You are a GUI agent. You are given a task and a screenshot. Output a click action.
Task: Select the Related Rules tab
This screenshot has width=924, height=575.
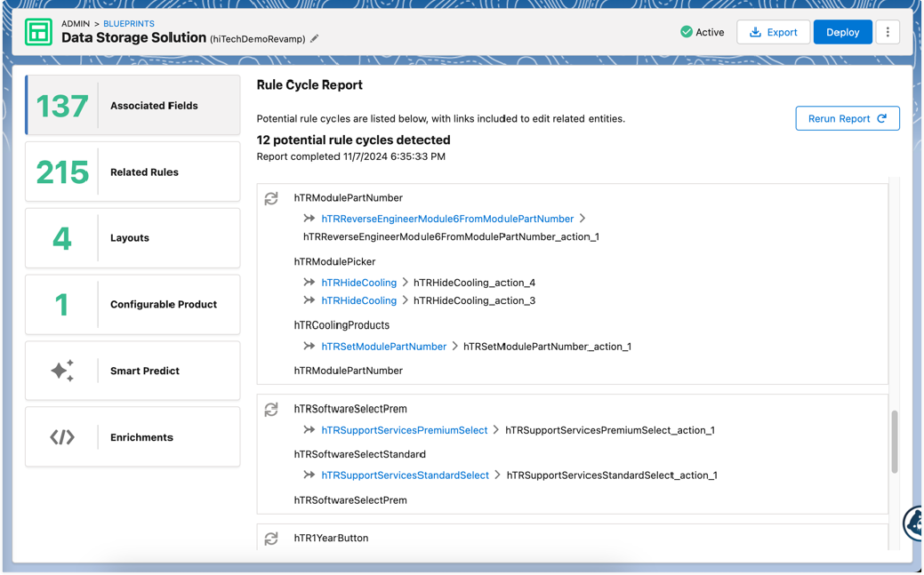(133, 172)
